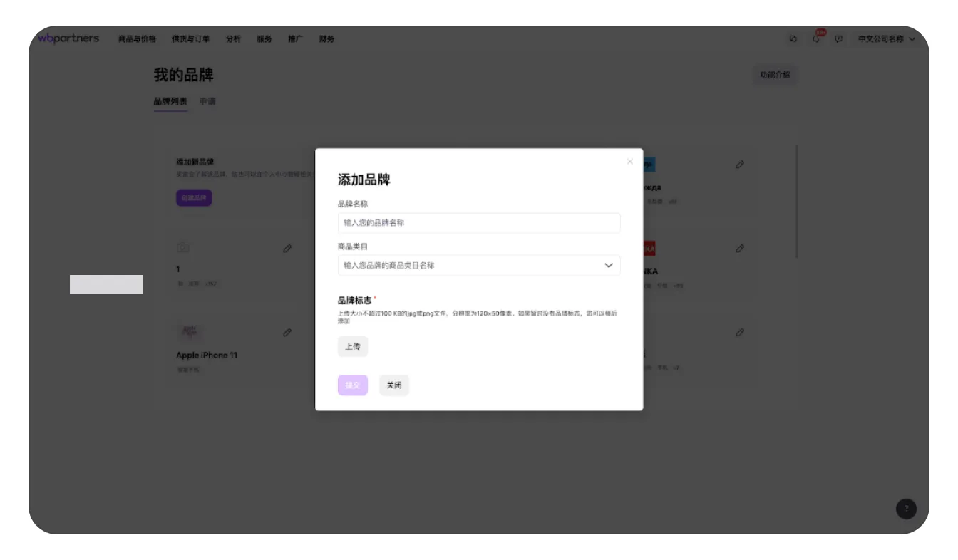
Task: Click the camera placeholder icon on brand 1
Action: click(x=183, y=247)
